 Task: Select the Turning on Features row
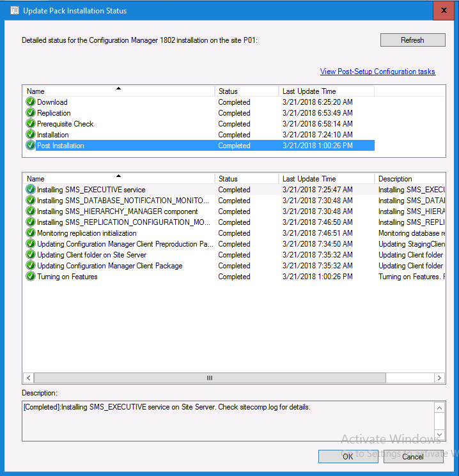click(235, 277)
